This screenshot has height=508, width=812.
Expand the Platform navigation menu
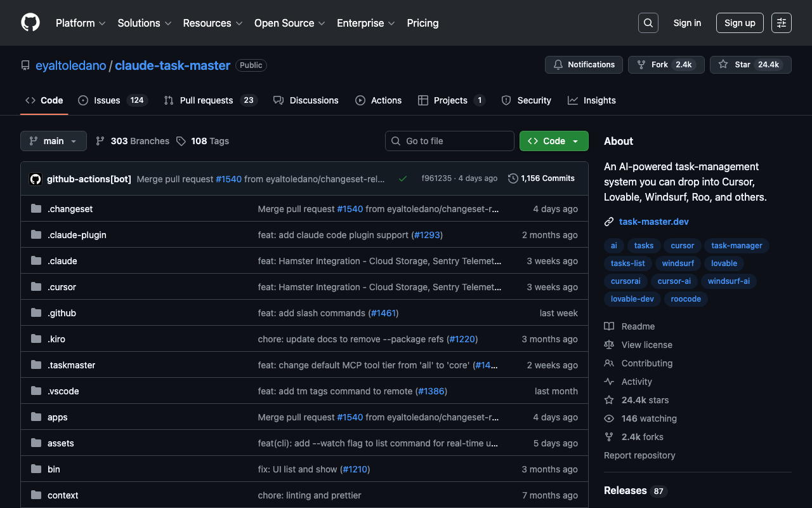tap(80, 23)
